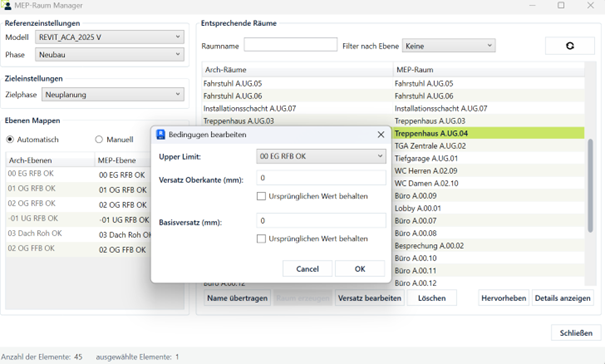Click the Anzahl der Elemente: 45 status text
Screen dimensions: 605x364
tap(42, 357)
